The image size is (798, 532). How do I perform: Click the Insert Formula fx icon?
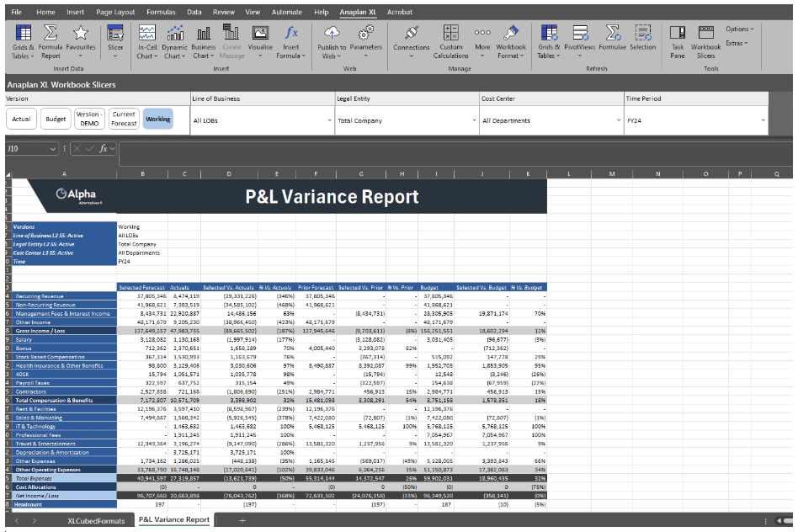[x=291, y=42]
